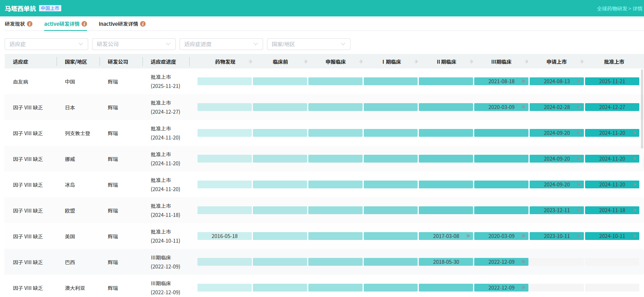
Task: Click info icon beside 研发现状 tab
Action: 30,24
